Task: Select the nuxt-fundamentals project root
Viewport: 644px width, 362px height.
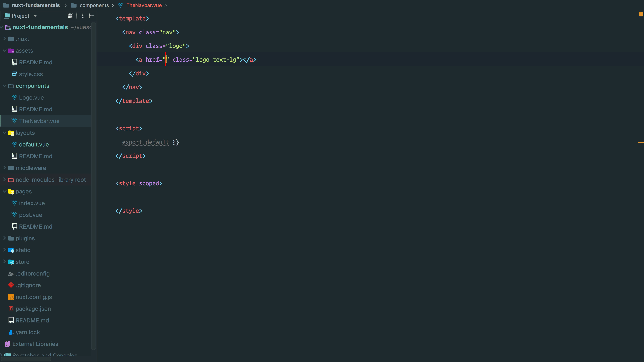Action: 40,27
